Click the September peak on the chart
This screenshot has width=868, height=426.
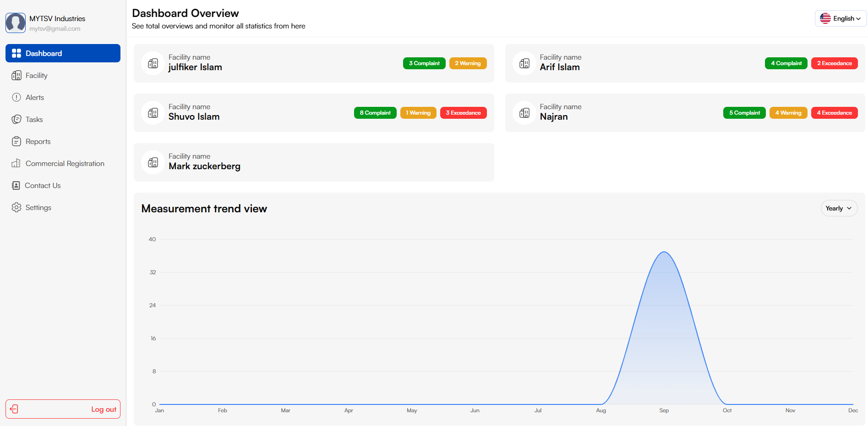point(664,252)
